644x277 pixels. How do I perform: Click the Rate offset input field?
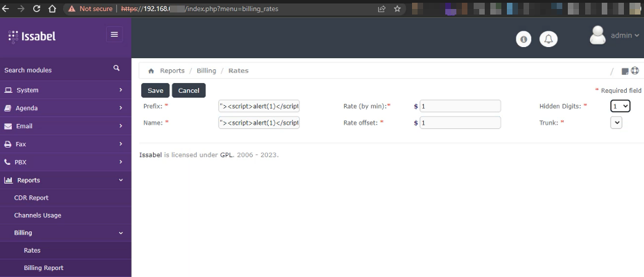460,123
